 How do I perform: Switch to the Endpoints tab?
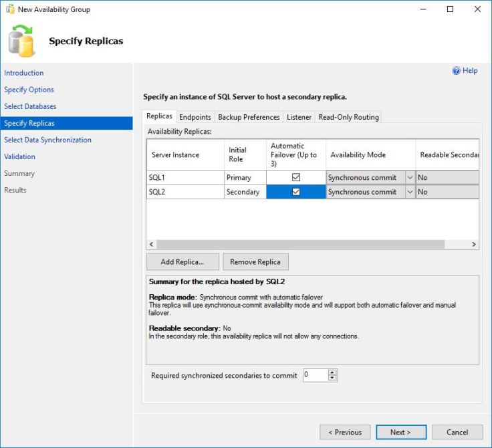coord(195,117)
